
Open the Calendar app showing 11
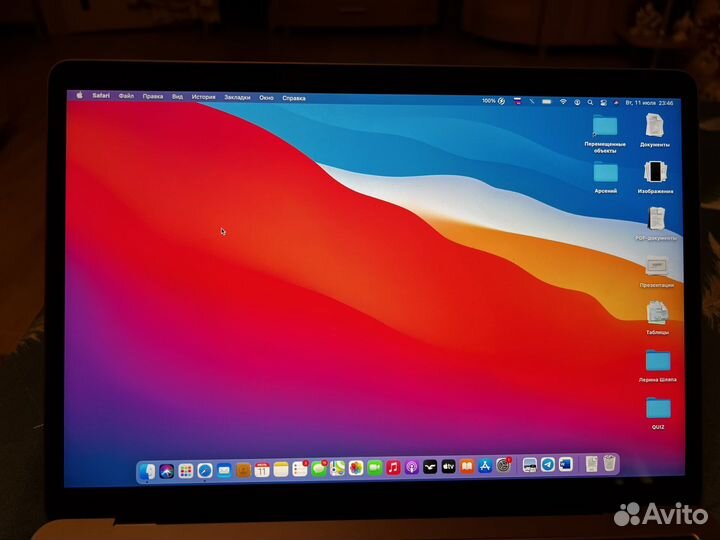pyautogui.click(x=262, y=470)
